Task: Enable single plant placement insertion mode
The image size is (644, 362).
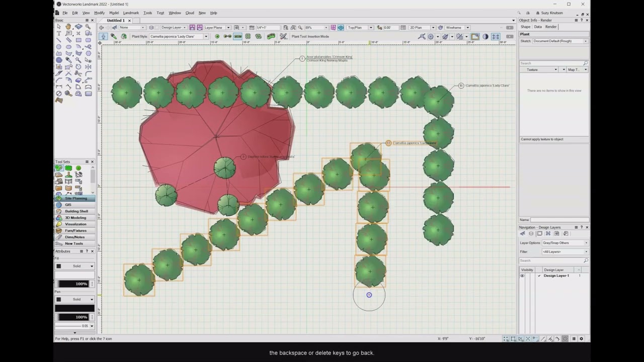Action: pos(217,36)
